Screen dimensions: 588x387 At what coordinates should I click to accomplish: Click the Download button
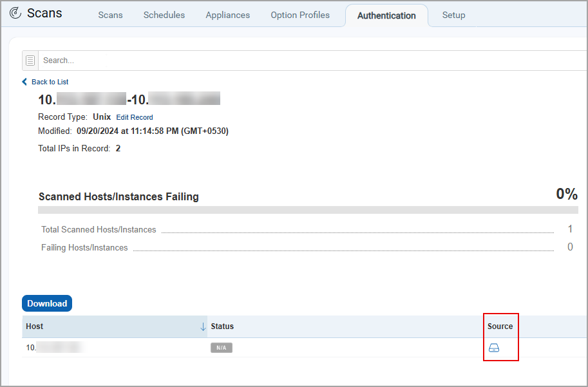tap(46, 303)
